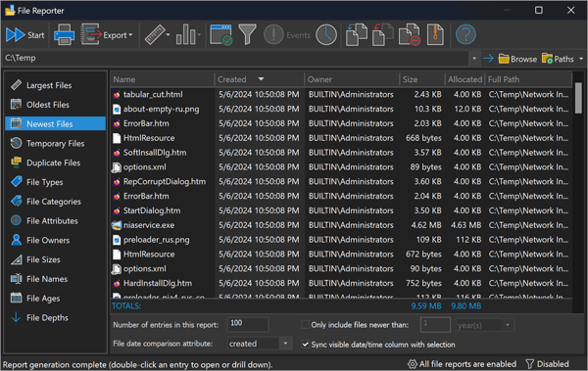The height and width of the screenshot is (371, 588).
Task: Open File Owners report
Action: [x=56, y=240]
